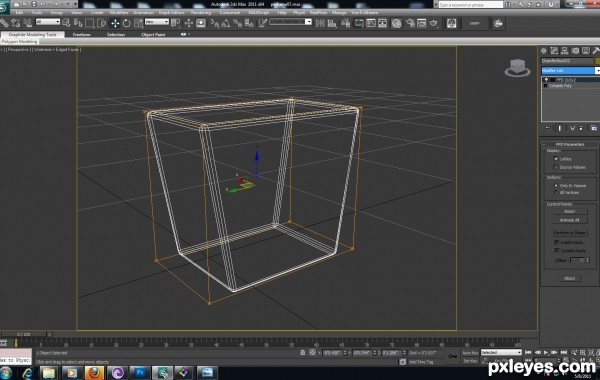Click the Animate All button
Screen dimensions: 600x380
click(x=569, y=220)
